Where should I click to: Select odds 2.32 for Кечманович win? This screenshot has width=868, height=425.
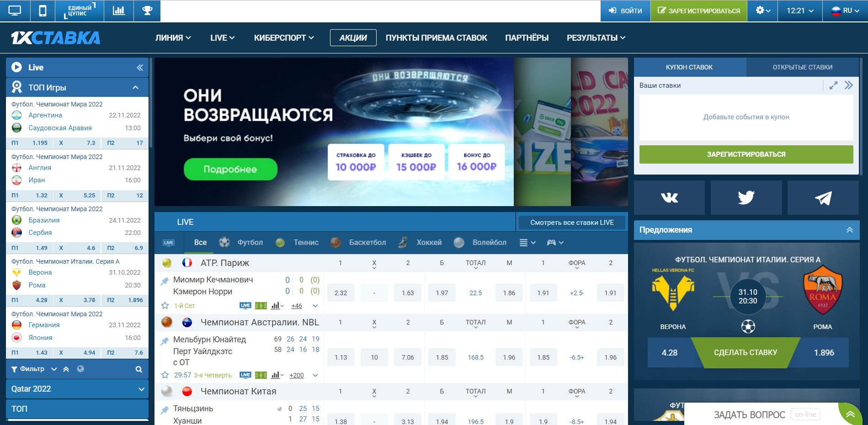pyautogui.click(x=341, y=293)
